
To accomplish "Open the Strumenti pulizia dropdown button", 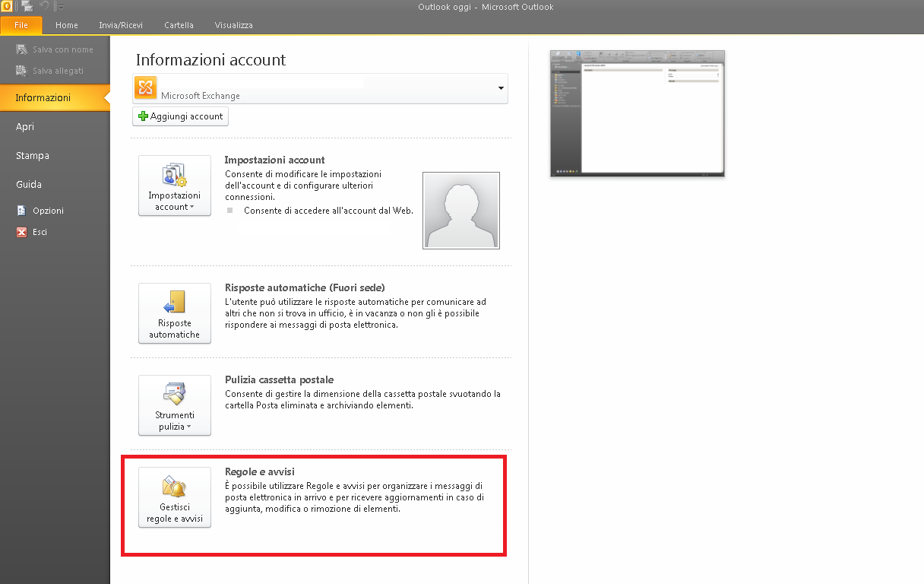I will click(175, 405).
